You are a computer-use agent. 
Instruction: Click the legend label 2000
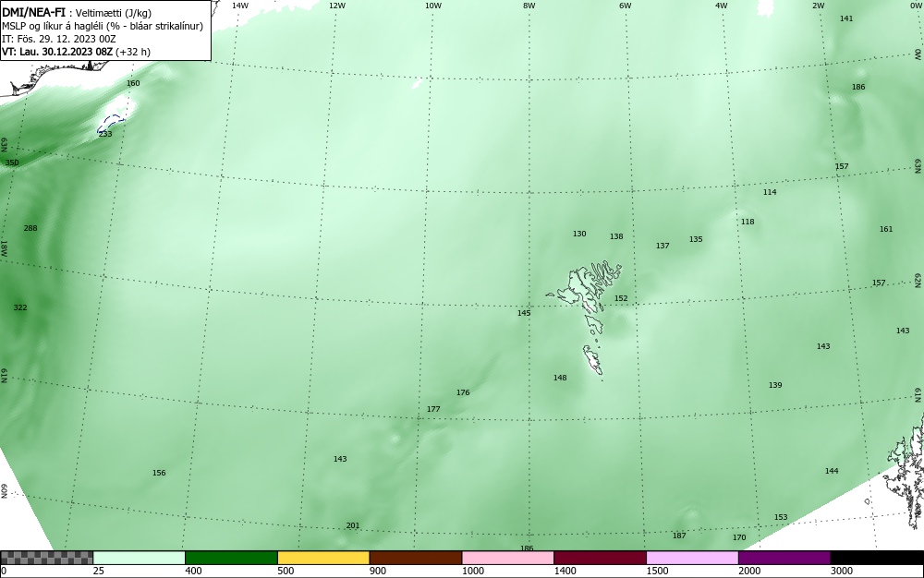[x=749, y=571]
